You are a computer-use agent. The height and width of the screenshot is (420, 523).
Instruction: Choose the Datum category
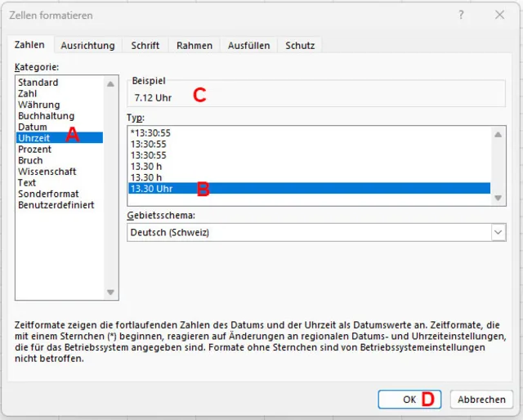[33, 127]
